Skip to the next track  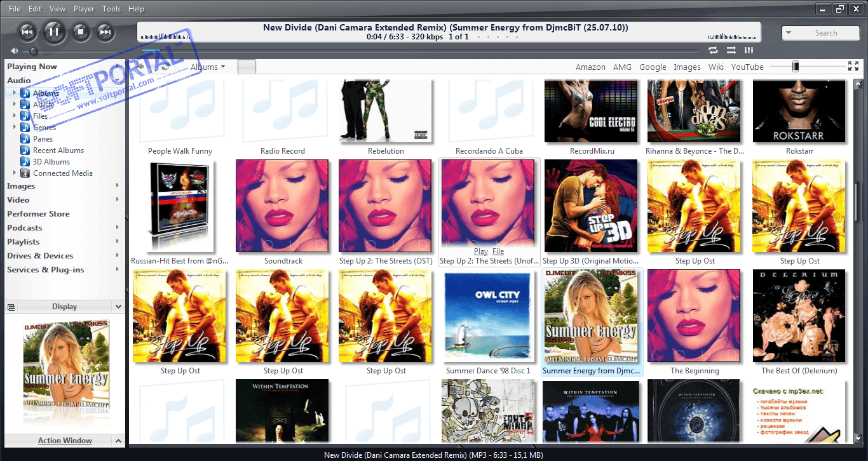click(x=105, y=31)
